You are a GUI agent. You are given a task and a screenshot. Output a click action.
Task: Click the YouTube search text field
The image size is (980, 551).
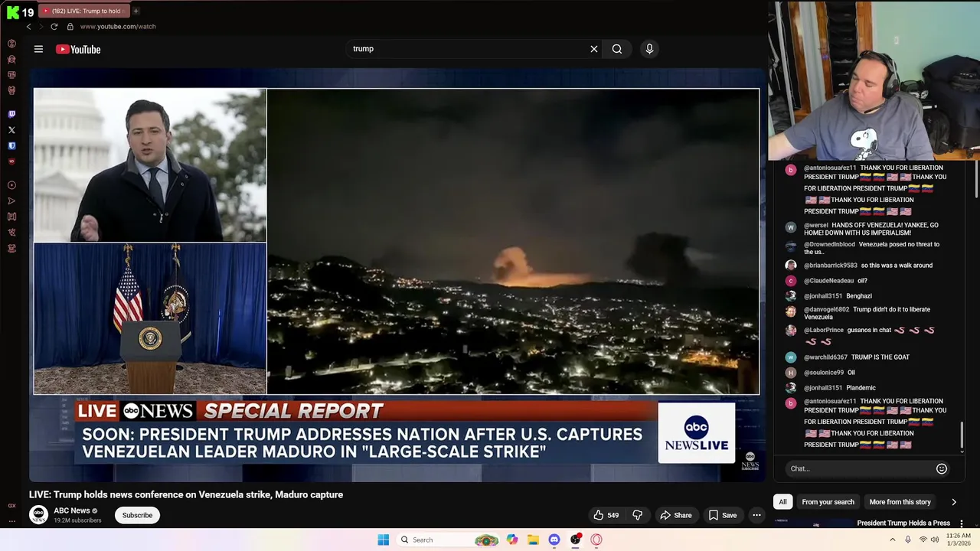(x=467, y=49)
